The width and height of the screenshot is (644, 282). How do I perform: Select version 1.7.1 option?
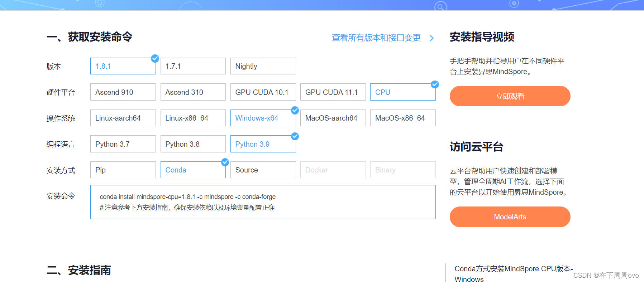tap(193, 66)
